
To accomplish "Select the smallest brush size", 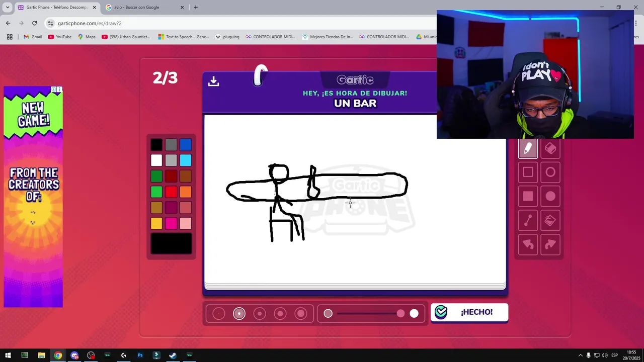I will click(x=218, y=314).
